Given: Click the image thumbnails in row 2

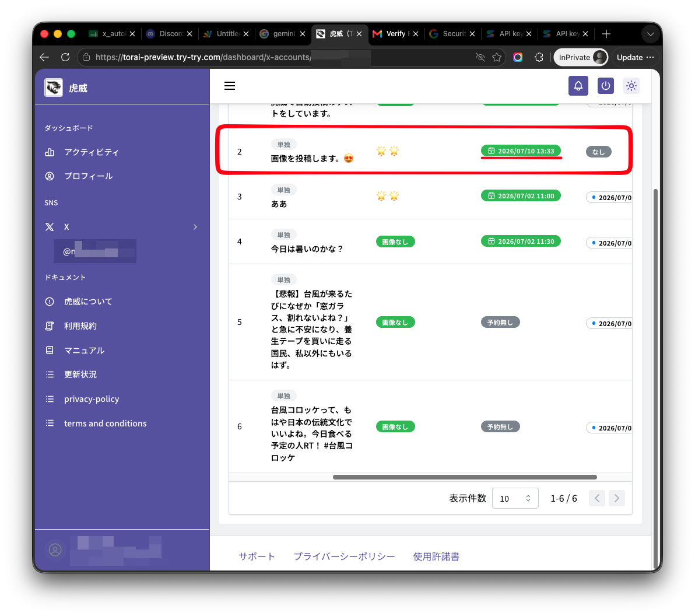Looking at the screenshot, I should 387,151.
